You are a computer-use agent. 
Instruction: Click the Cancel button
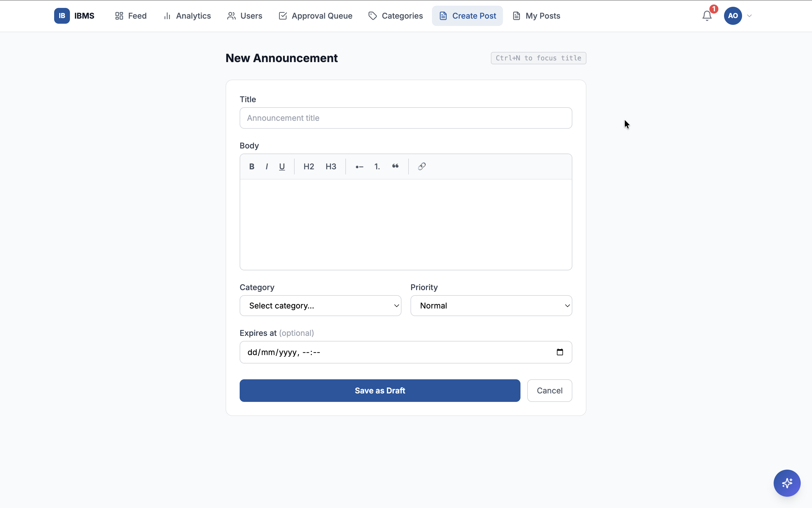pos(550,390)
